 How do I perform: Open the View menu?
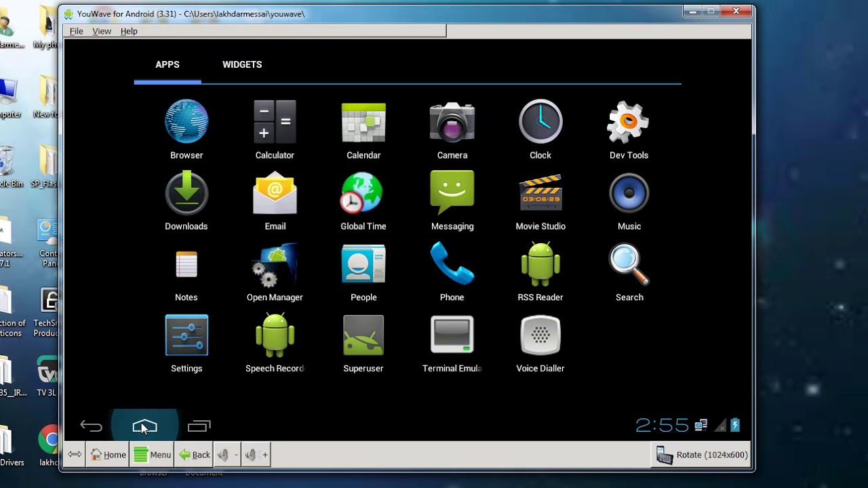(x=102, y=31)
